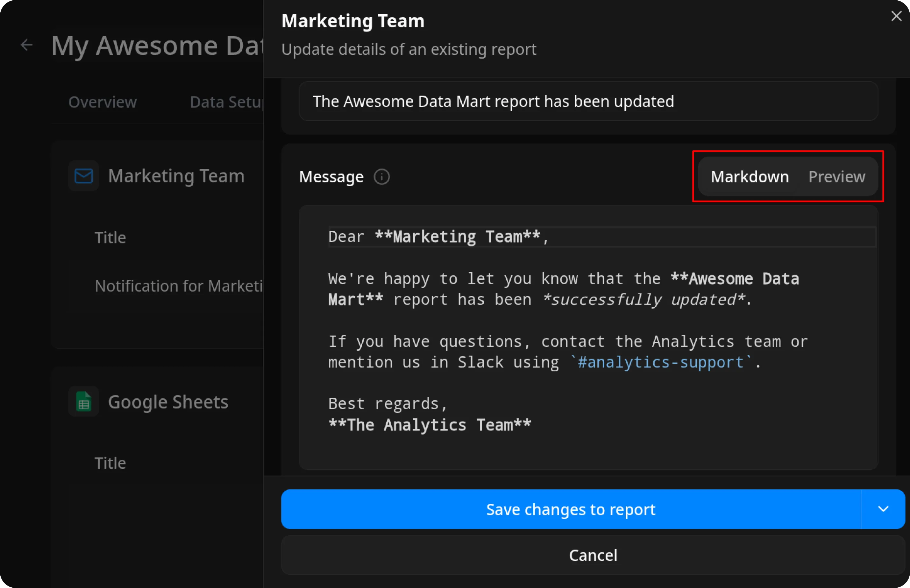Open the Message info tooltip icon

381,177
